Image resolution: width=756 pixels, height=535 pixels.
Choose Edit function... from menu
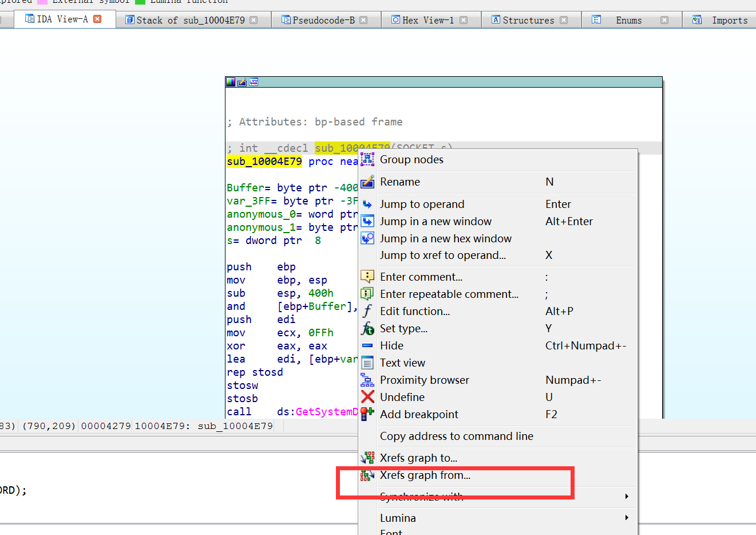tap(497, 312)
